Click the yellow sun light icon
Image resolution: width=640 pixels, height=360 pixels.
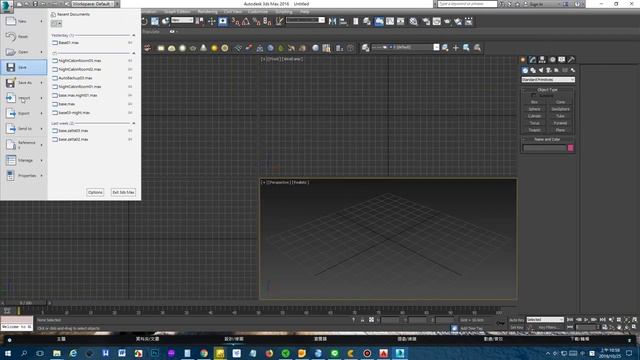click(x=214, y=48)
